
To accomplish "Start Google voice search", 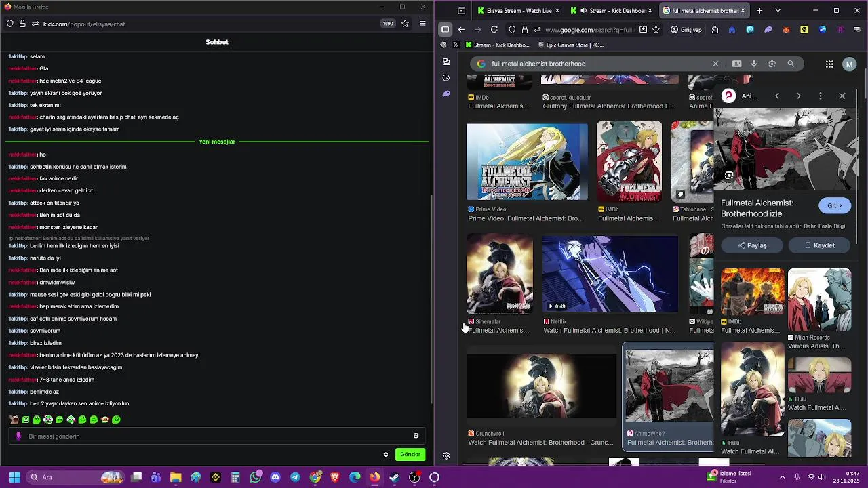I will coord(754,64).
